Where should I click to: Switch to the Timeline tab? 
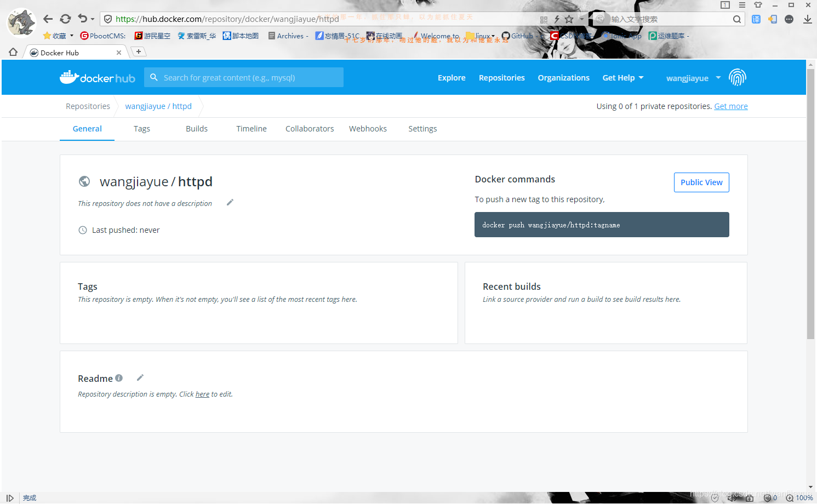(252, 129)
